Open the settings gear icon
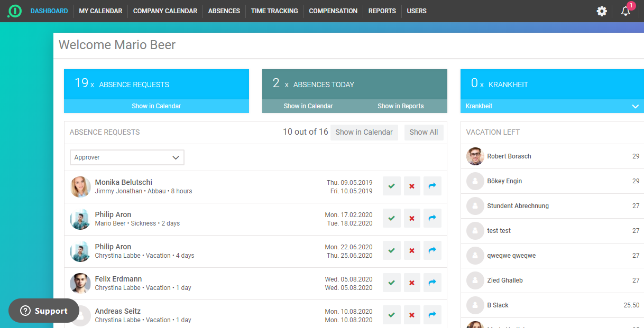This screenshot has width=644, height=328. pos(602,11)
